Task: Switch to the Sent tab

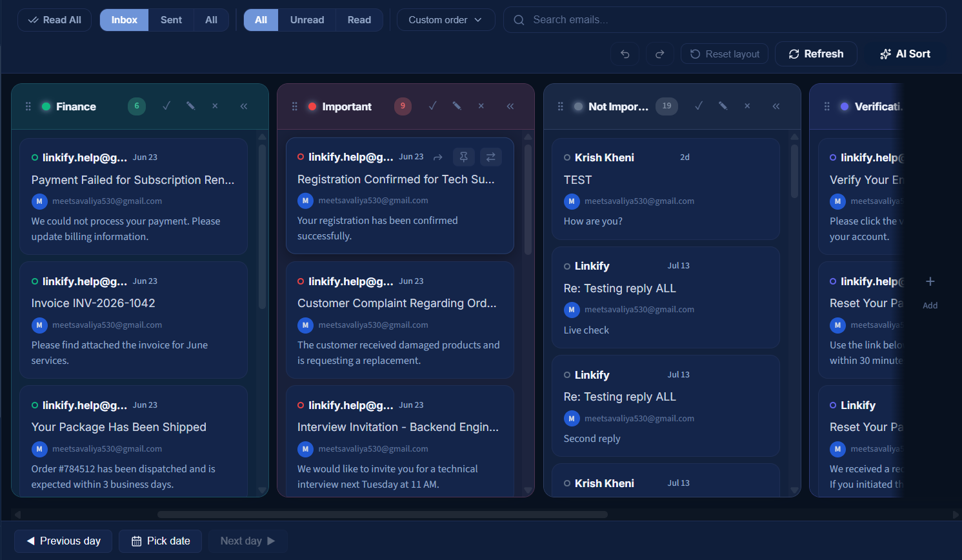Action: [171, 20]
